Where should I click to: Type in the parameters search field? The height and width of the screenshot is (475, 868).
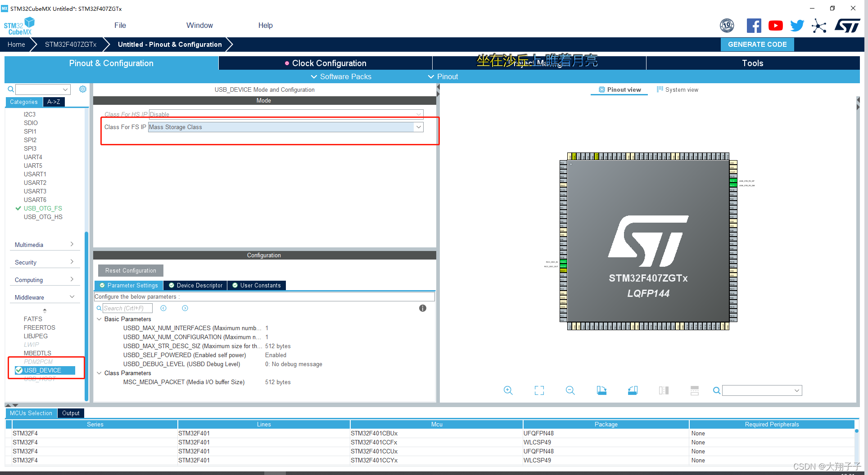click(x=127, y=308)
